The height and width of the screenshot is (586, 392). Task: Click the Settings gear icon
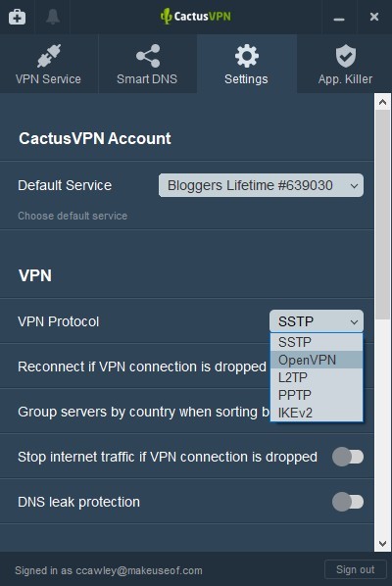(x=247, y=56)
